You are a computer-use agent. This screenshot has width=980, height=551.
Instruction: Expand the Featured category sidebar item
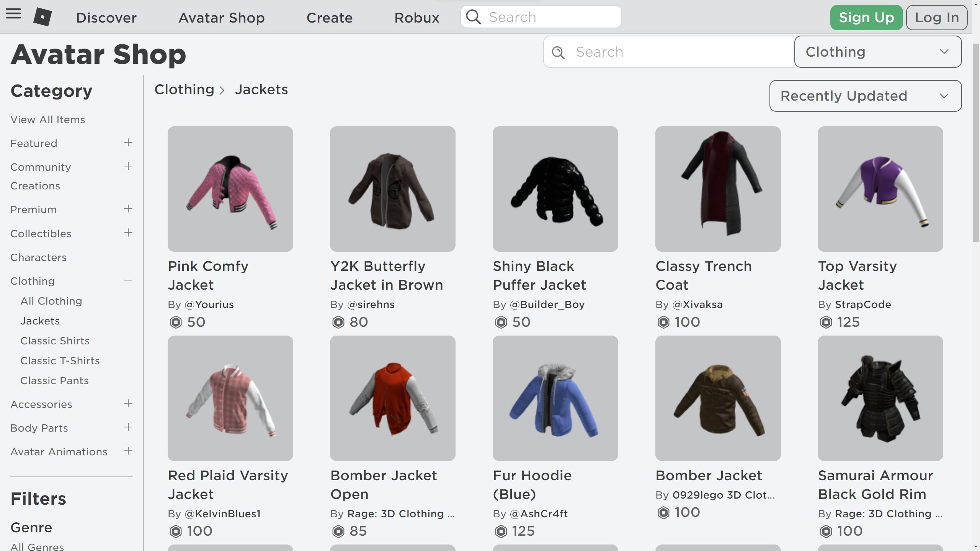(x=128, y=143)
